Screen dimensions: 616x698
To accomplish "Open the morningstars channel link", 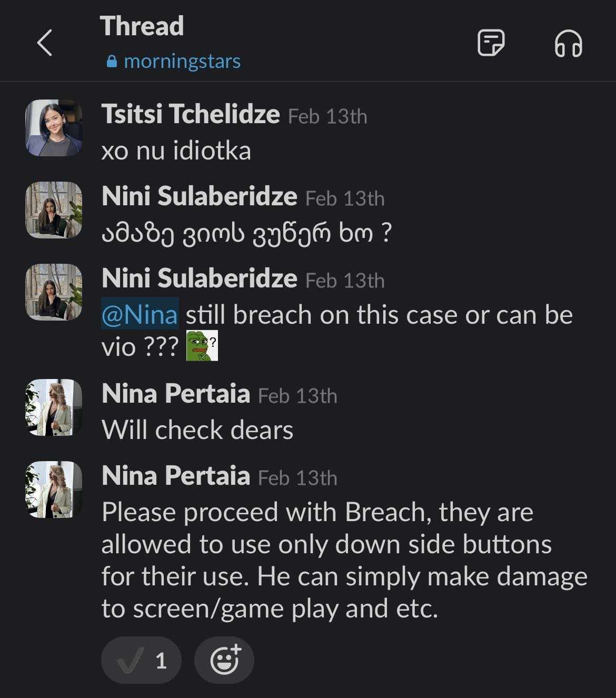I will [182, 62].
